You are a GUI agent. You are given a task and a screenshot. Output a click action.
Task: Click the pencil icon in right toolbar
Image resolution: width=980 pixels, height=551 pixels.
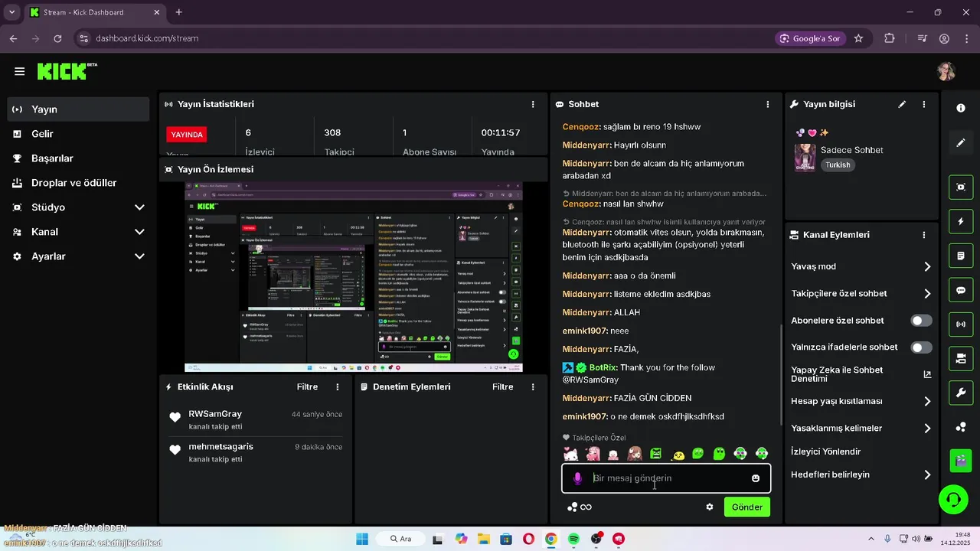point(961,143)
